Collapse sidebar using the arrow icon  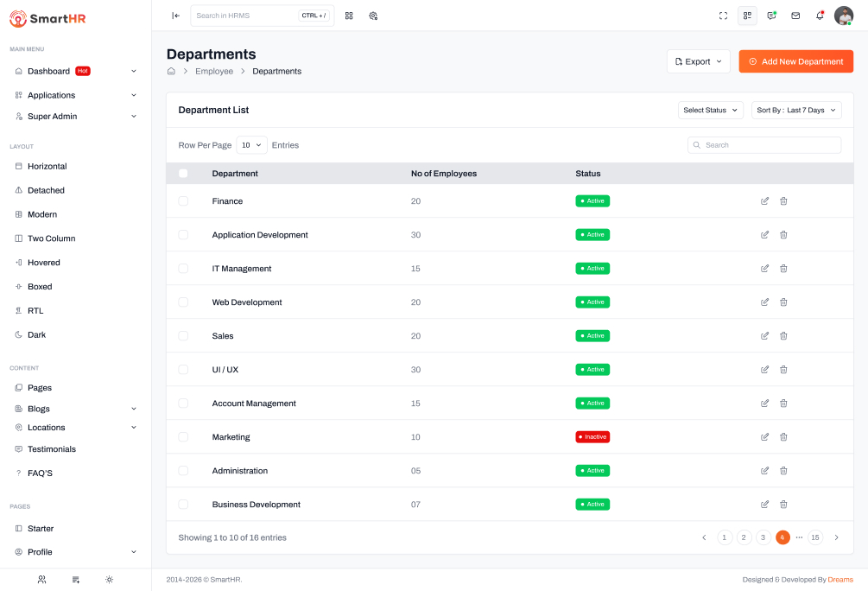[175, 16]
